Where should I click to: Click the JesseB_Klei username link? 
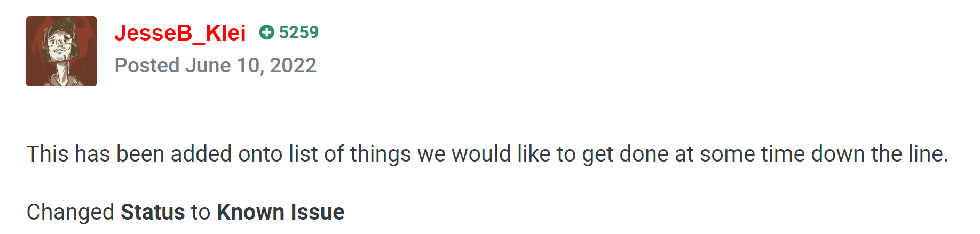tap(180, 33)
